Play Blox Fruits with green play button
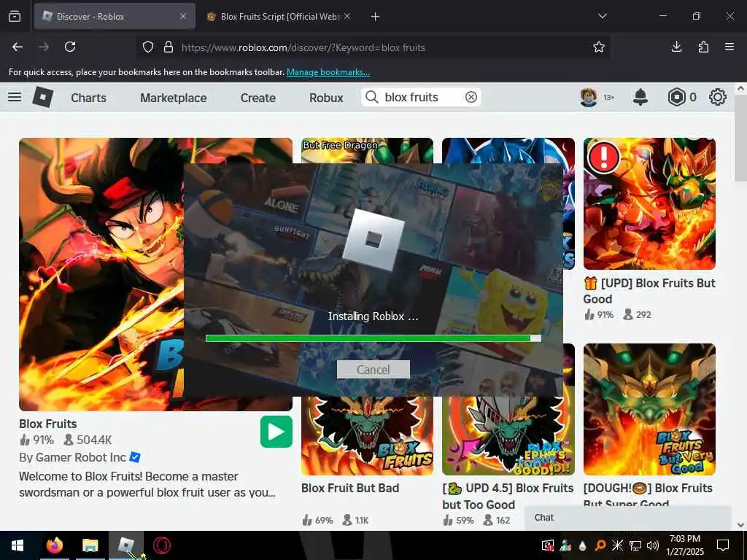747x560 pixels. coord(276,432)
